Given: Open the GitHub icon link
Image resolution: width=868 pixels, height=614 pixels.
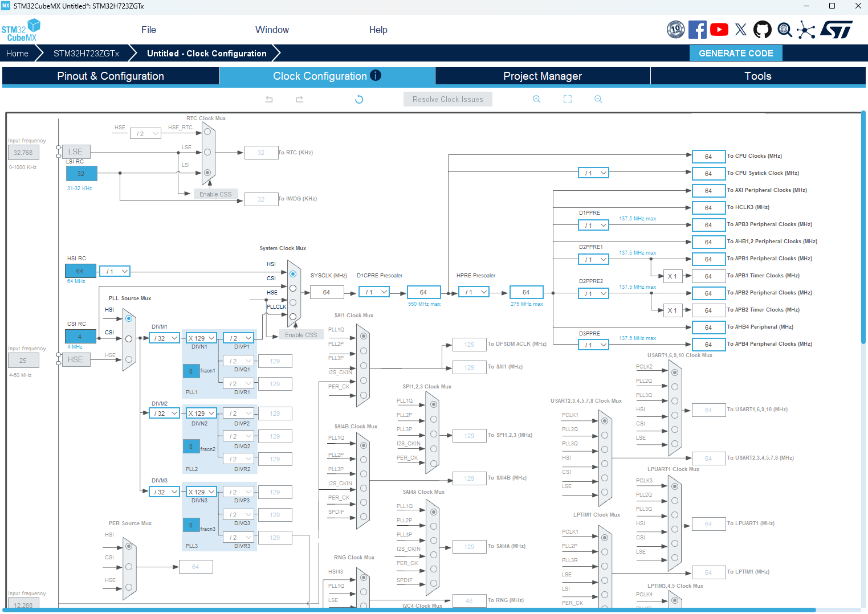Looking at the screenshot, I should (x=762, y=30).
